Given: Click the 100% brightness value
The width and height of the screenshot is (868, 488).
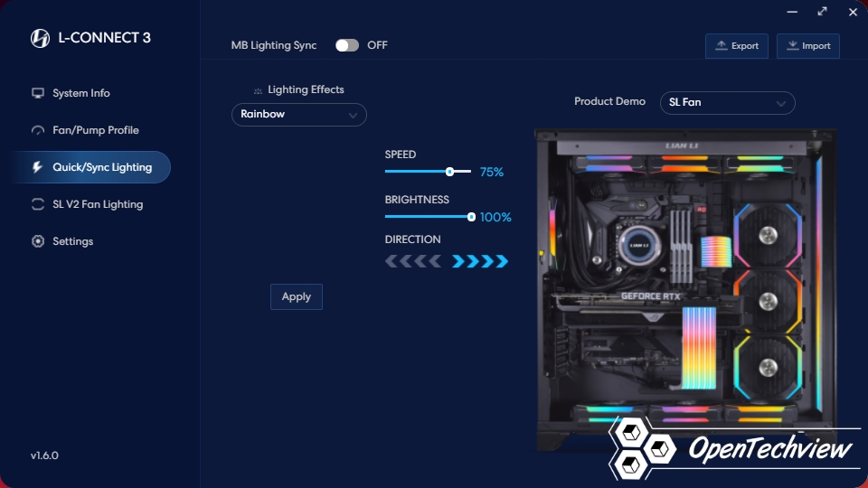Looking at the screenshot, I should 495,218.
